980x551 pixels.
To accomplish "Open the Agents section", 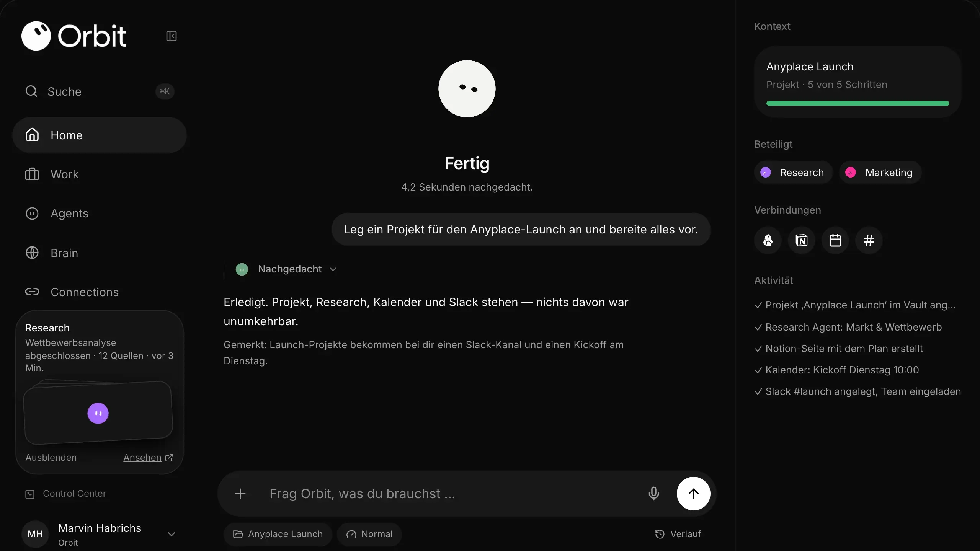I will click(100, 214).
